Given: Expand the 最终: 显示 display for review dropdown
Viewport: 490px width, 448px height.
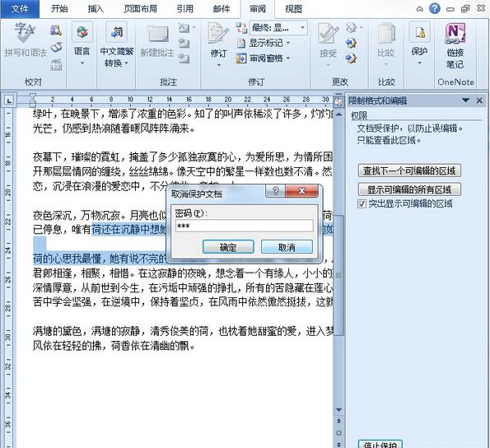Looking at the screenshot, I should tap(302, 28).
